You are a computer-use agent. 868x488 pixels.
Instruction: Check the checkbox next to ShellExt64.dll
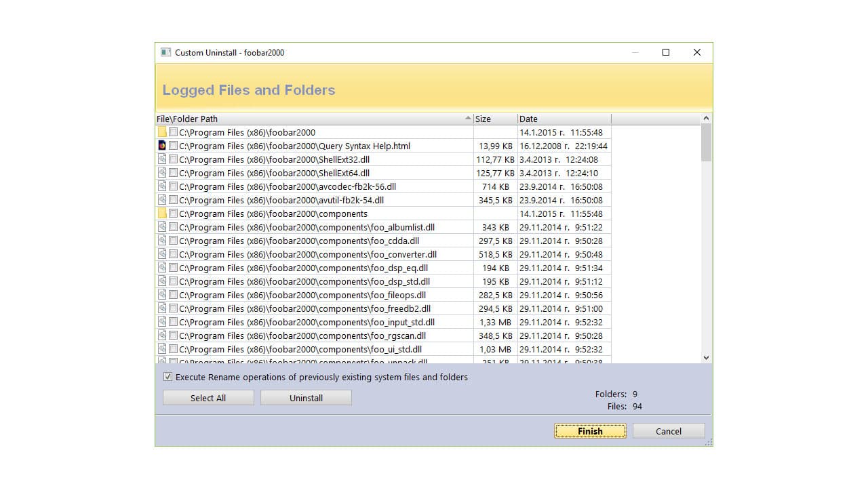172,173
